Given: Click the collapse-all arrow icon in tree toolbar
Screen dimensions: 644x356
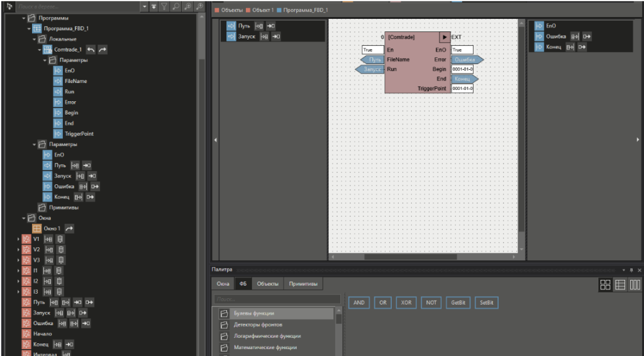Looking at the screenshot, I should click(x=153, y=6).
